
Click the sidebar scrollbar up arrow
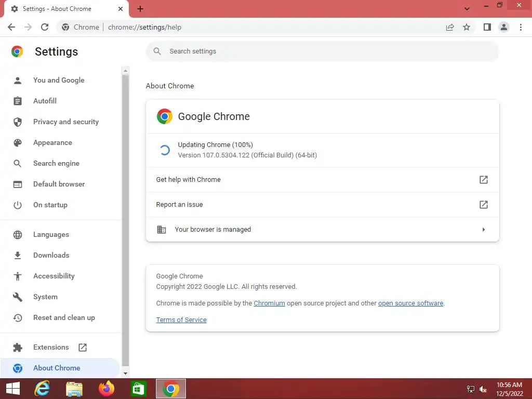[126, 71]
